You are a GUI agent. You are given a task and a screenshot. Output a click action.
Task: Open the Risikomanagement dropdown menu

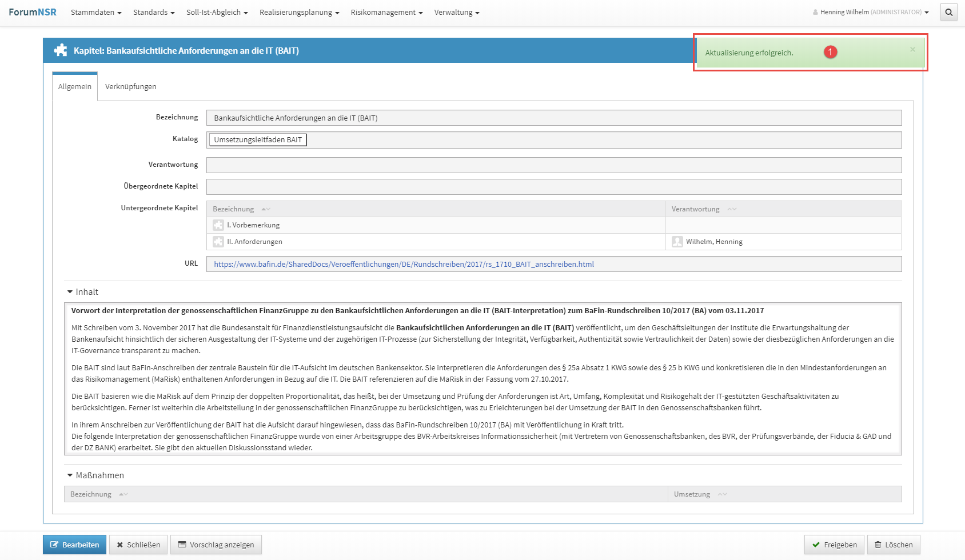coord(386,12)
